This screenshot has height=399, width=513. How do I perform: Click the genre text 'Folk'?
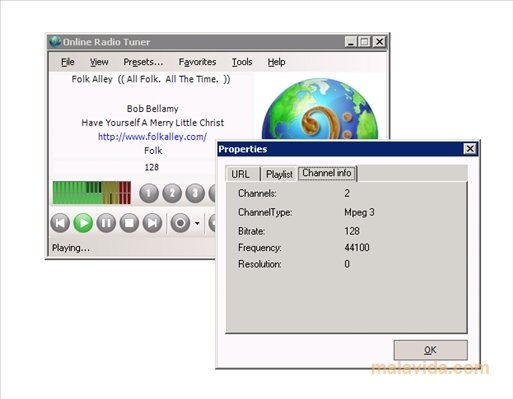point(153,151)
